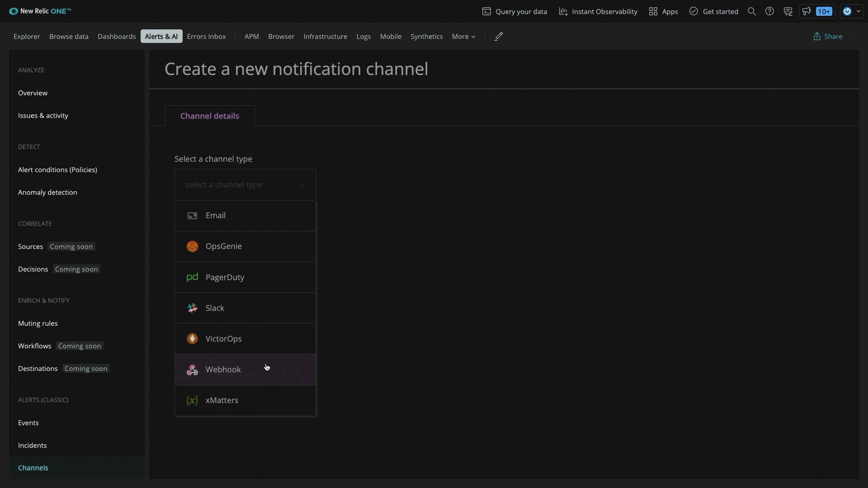Viewport: 868px width, 488px height.
Task: Open the Apps launcher
Action: pos(663,11)
